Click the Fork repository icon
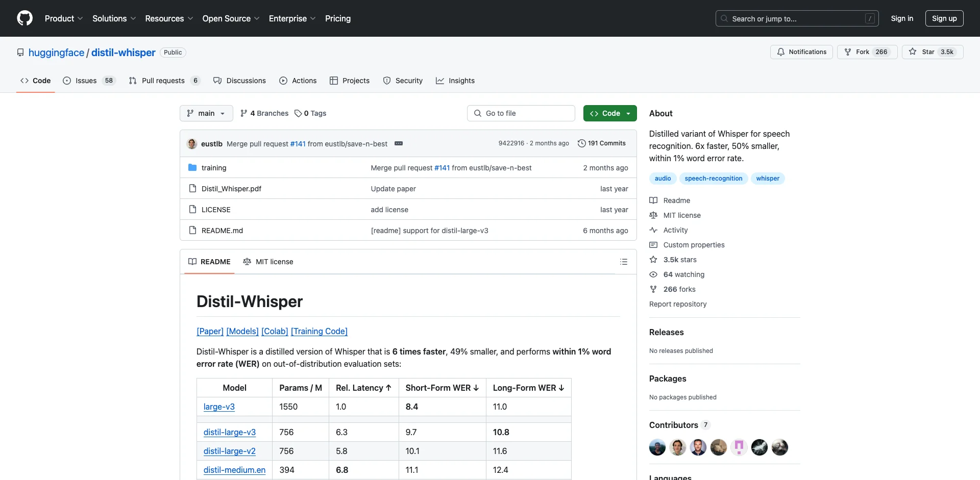Viewport: 980px width, 480px height. click(x=848, y=52)
